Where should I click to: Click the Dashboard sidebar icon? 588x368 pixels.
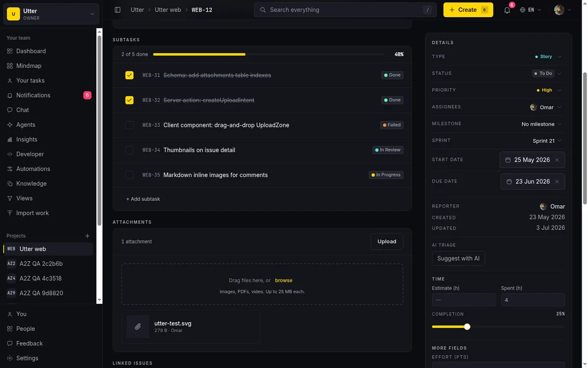(10, 51)
